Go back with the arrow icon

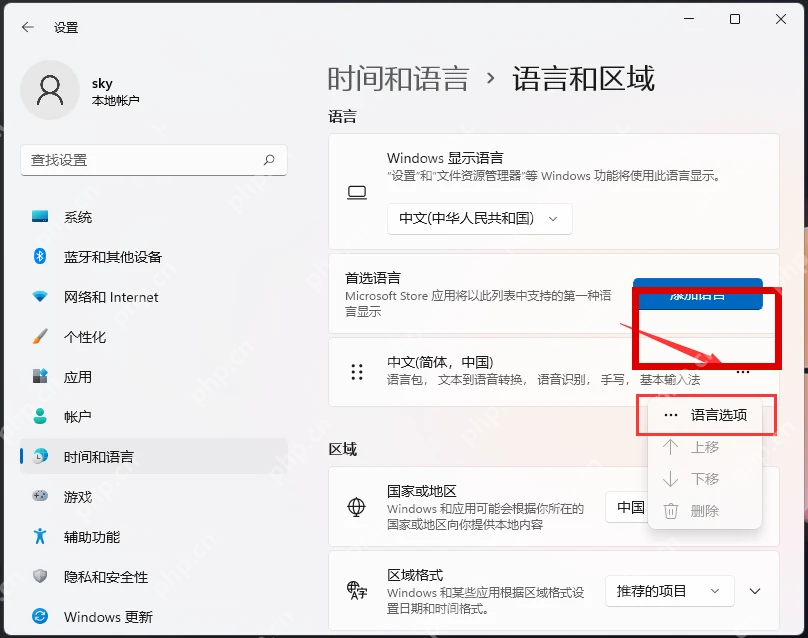(x=28, y=27)
